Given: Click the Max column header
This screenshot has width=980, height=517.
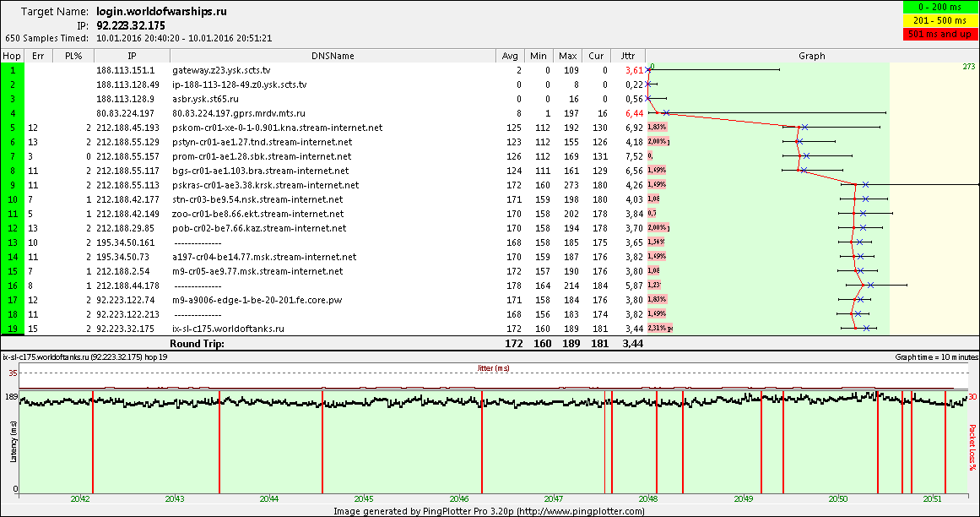Looking at the screenshot, I should pyautogui.click(x=567, y=56).
